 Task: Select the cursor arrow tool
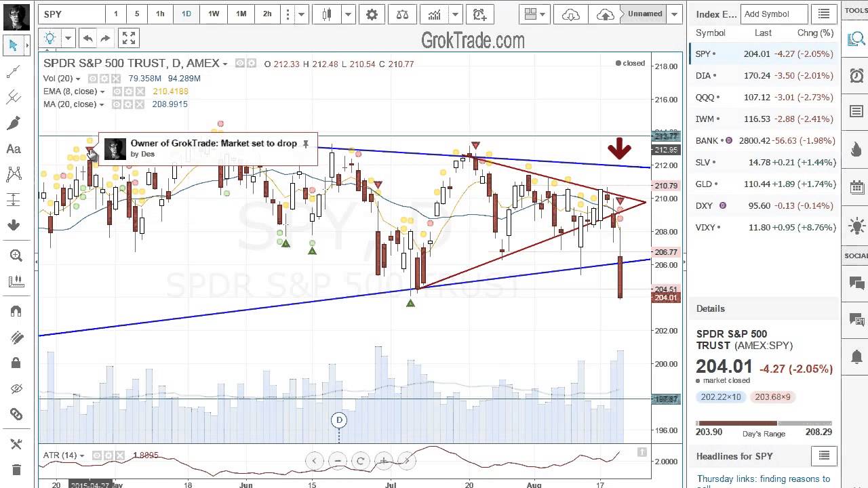14,45
